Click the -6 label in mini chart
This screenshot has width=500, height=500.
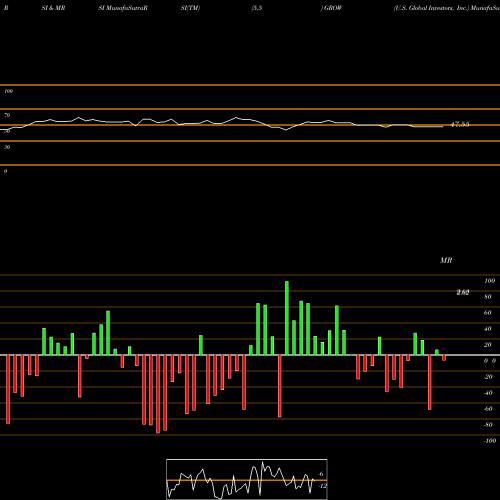pyautogui.click(x=320, y=474)
